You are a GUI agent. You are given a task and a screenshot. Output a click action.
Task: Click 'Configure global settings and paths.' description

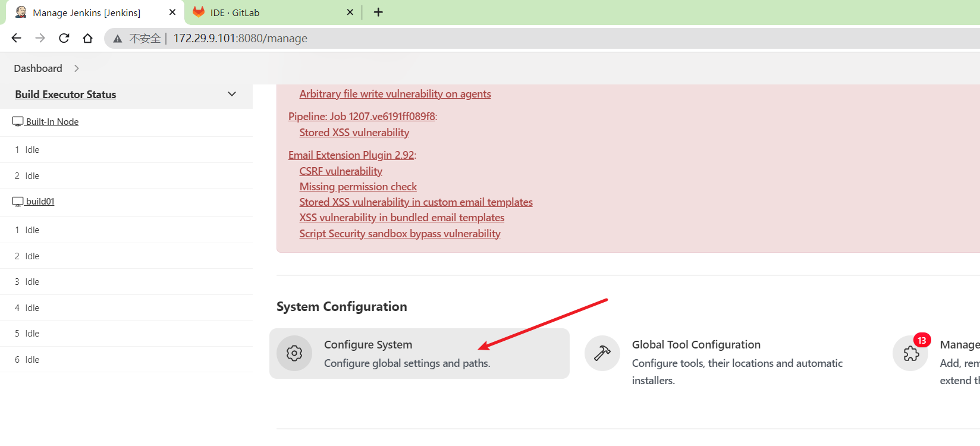point(407,363)
